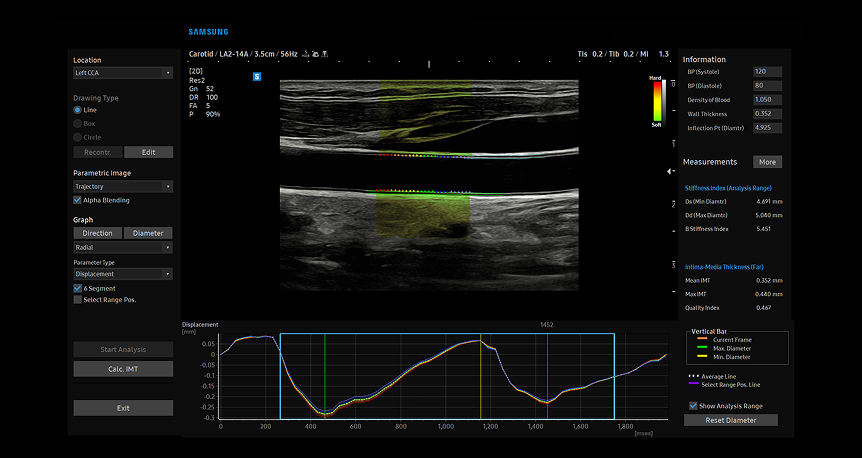Open the Parametric Image Trajectory dropdown

coord(123,186)
